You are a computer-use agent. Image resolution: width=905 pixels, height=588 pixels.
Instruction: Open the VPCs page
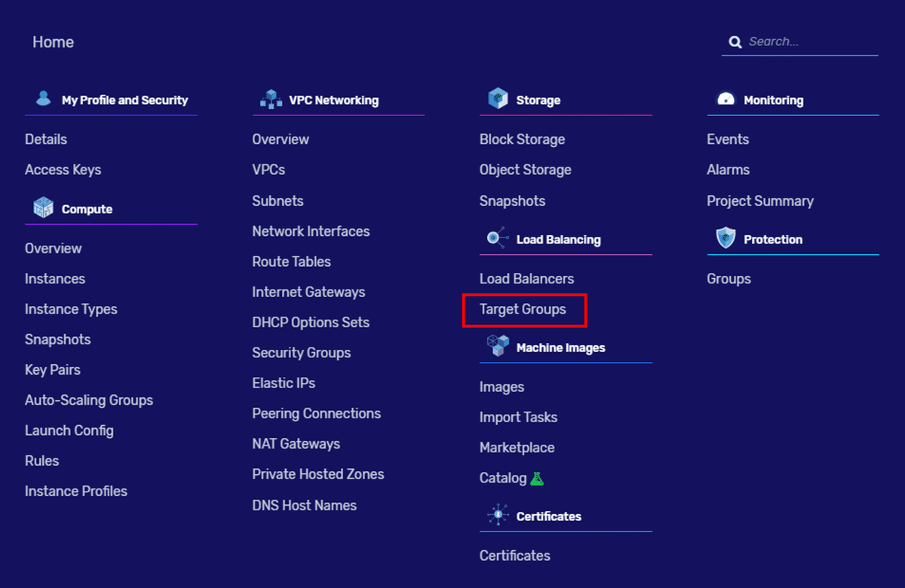click(268, 170)
